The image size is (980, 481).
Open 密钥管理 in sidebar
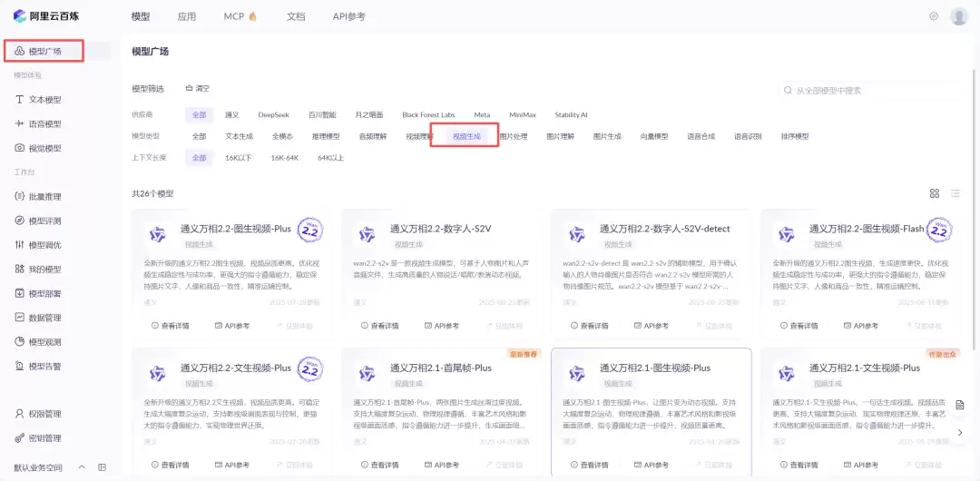pyautogui.click(x=39, y=437)
